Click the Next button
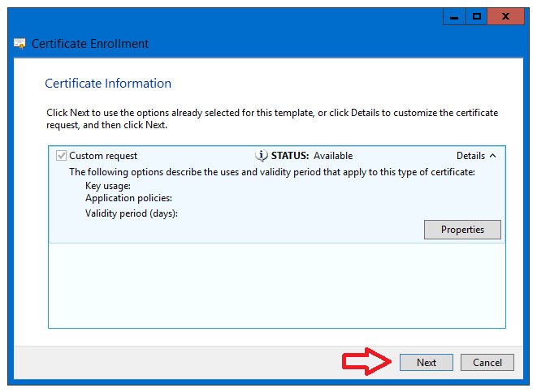Viewport: 537px width, 392px height. (x=427, y=362)
